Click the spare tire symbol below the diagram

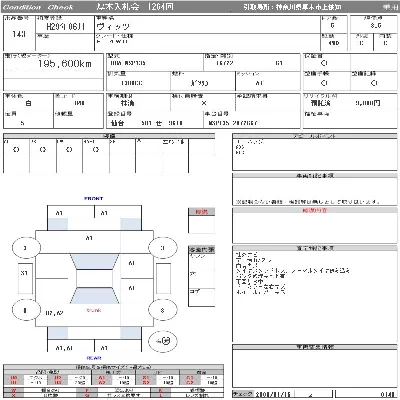[x=163, y=341]
